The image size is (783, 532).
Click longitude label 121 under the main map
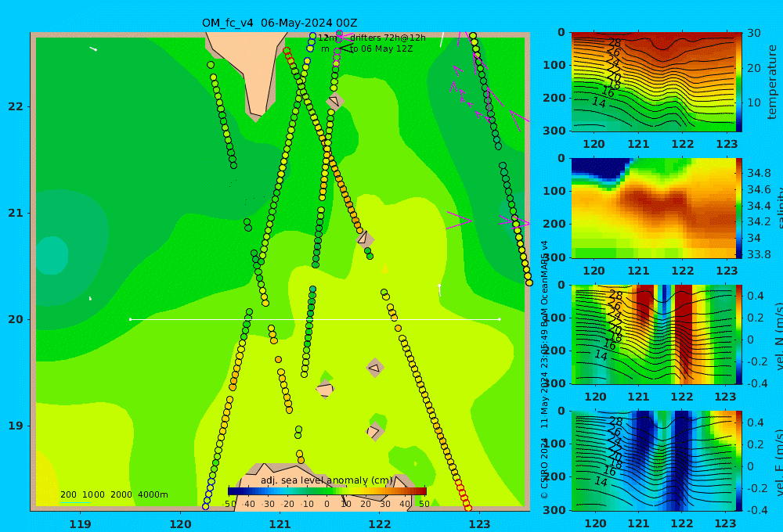click(280, 524)
